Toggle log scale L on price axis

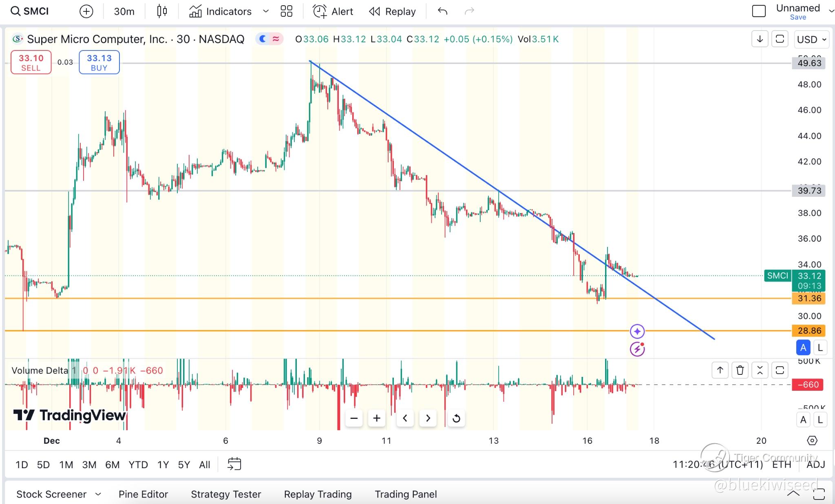(x=820, y=348)
